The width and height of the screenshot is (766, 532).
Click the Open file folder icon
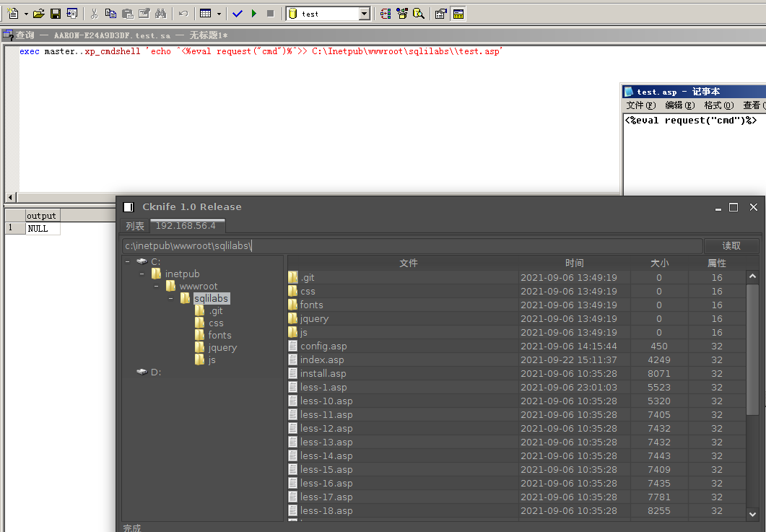click(x=39, y=14)
